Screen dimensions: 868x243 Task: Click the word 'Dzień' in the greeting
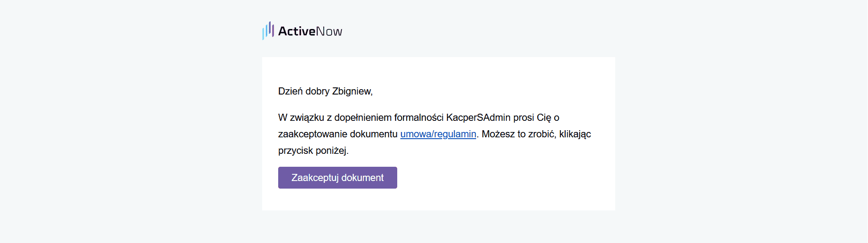pos(290,91)
